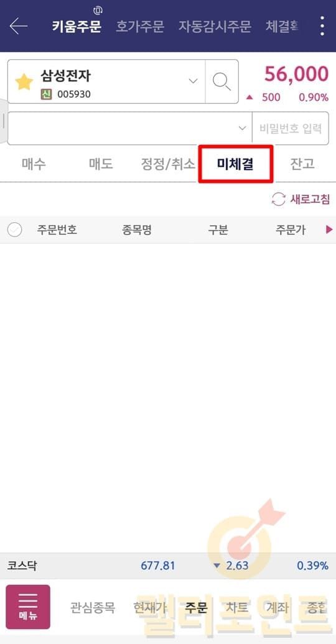Toggle the yellow favorite star for 삼성전자
Screen dimensions: 336x644
[24, 82]
